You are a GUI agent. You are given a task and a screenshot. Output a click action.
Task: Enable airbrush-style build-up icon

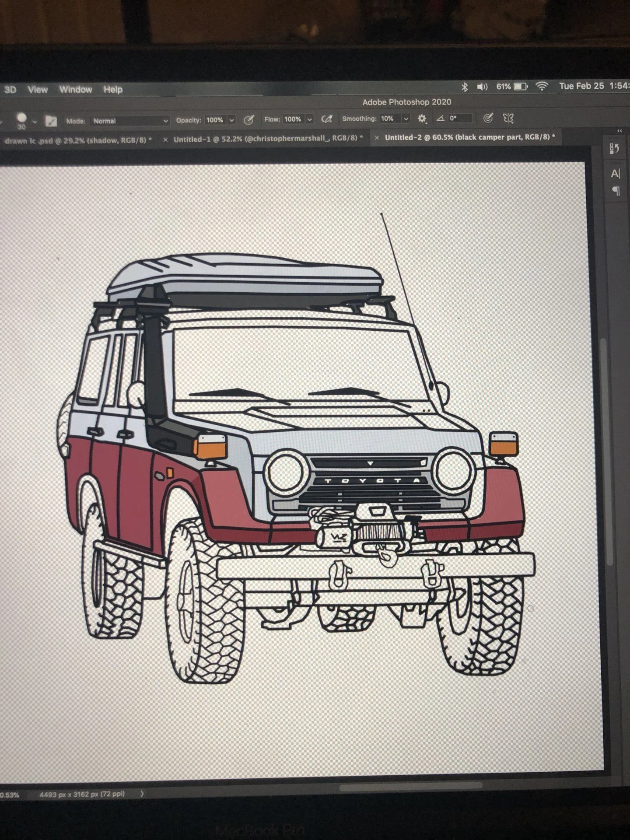tap(327, 119)
